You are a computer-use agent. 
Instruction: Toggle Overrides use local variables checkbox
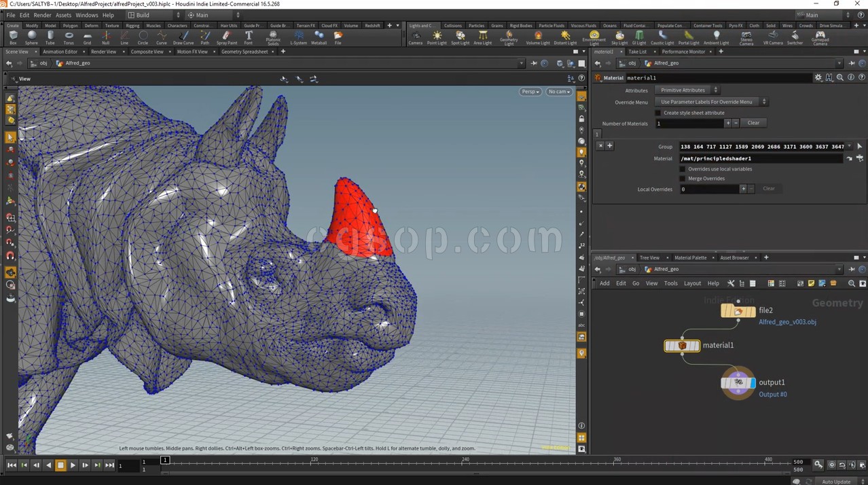point(683,169)
